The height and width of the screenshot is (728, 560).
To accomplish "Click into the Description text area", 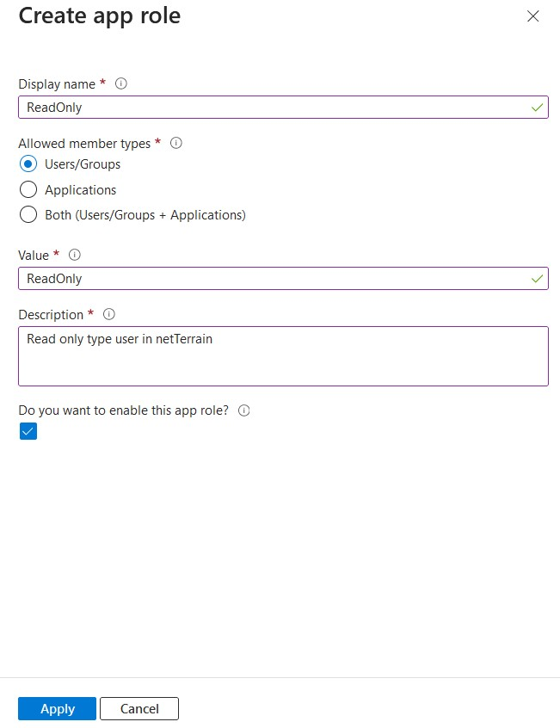I will pos(283,356).
